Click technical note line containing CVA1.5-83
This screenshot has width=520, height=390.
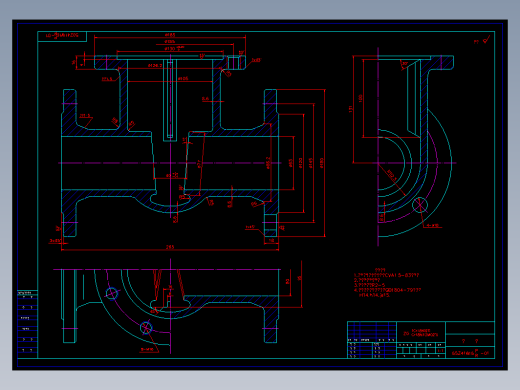point(386,275)
